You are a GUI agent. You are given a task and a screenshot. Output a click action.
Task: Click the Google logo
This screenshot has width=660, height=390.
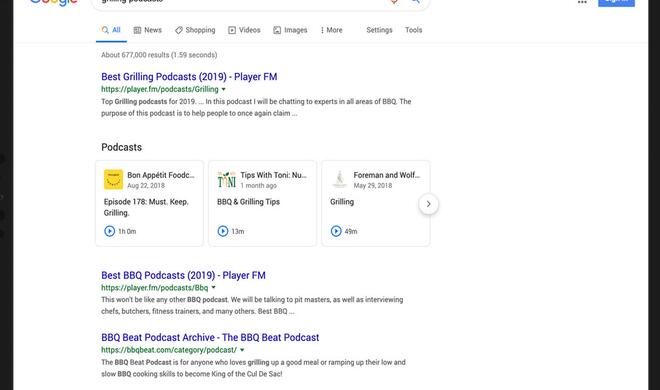click(x=53, y=3)
